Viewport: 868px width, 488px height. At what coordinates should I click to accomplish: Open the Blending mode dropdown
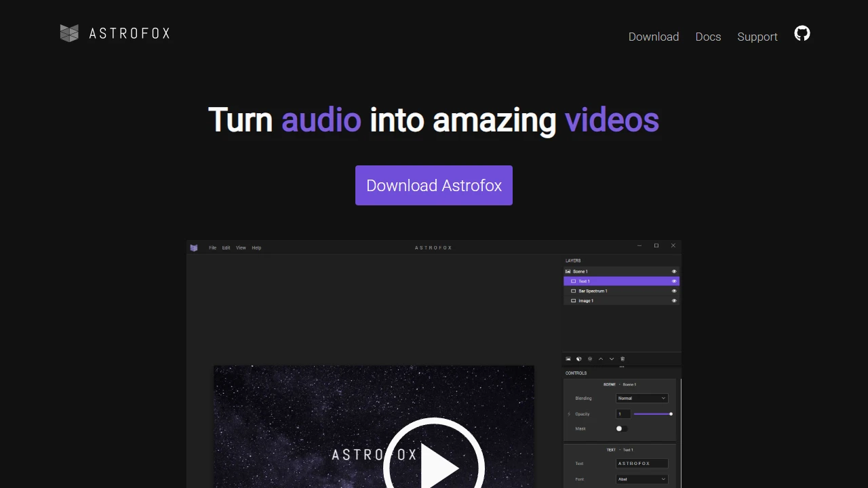tap(641, 398)
